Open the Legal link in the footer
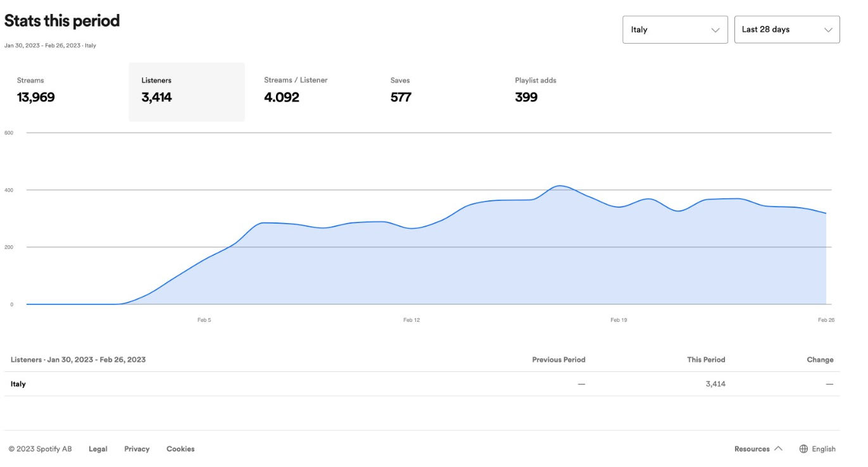The width and height of the screenshot is (868, 467). tap(97, 449)
